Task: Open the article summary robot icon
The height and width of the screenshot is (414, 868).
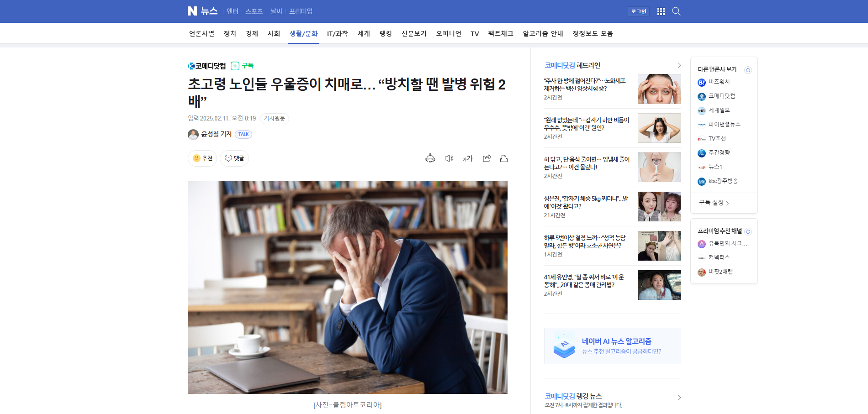Action: (x=430, y=158)
